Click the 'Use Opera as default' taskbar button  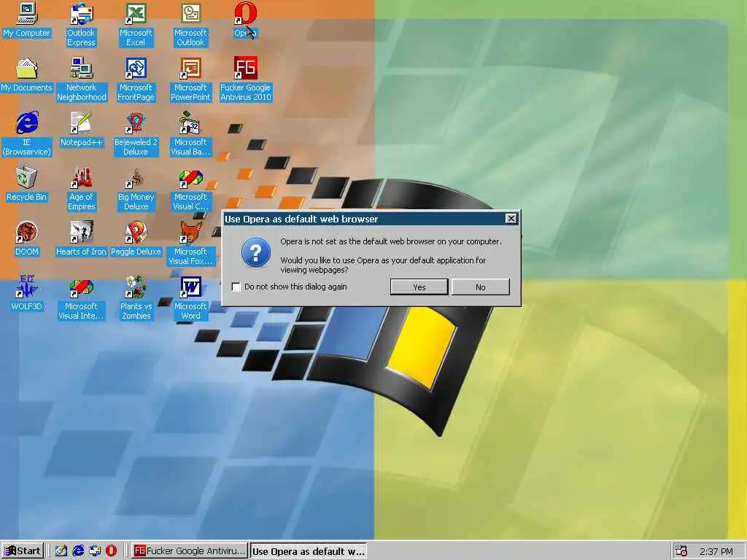click(x=309, y=551)
